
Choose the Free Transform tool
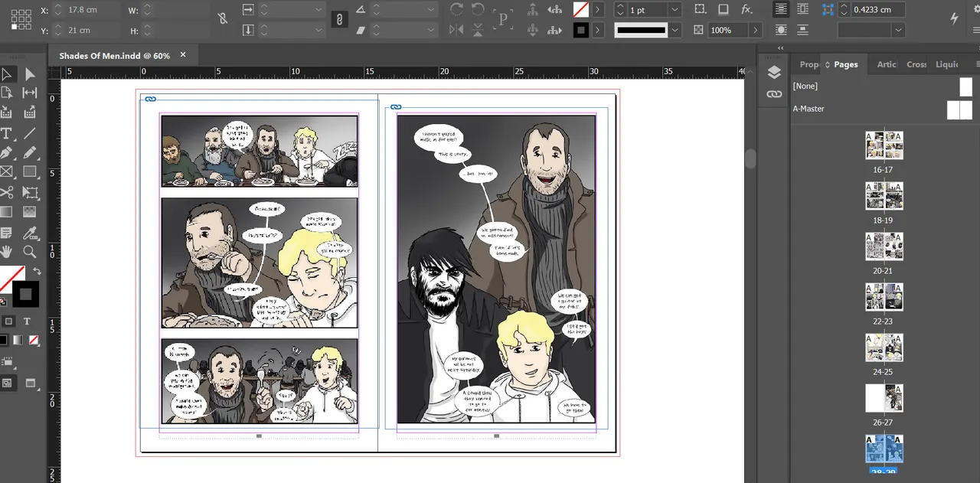pos(30,192)
